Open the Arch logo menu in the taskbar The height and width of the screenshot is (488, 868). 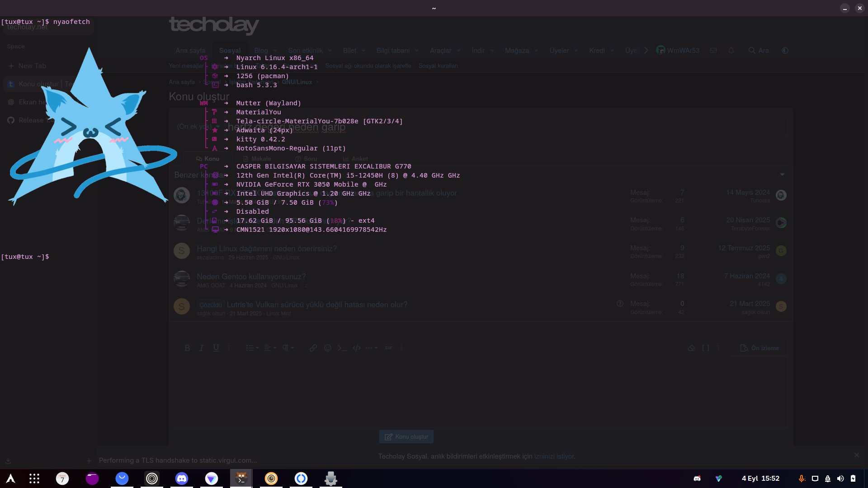point(10,479)
